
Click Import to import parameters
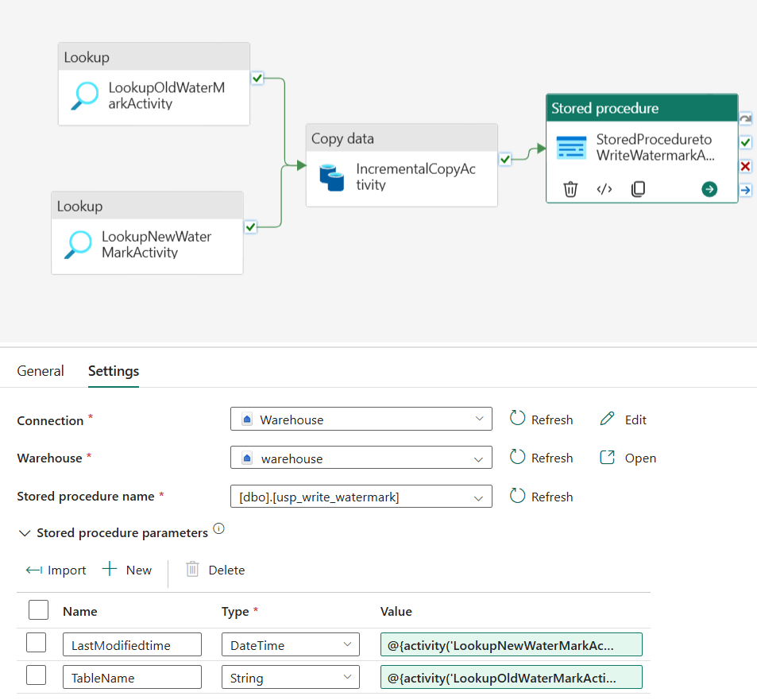(x=56, y=570)
